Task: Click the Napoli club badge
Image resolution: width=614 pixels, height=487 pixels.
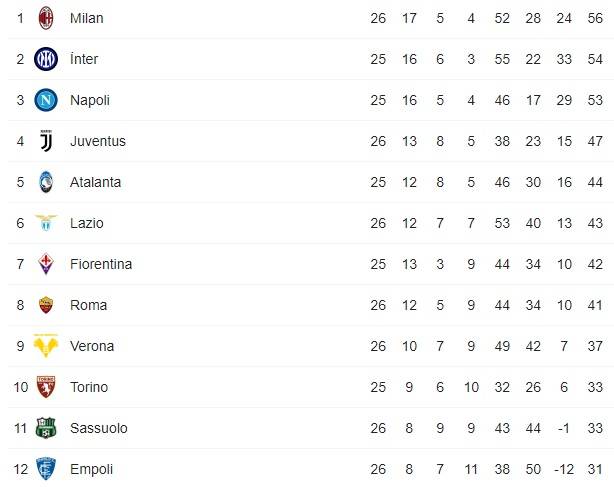Action: (46, 100)
